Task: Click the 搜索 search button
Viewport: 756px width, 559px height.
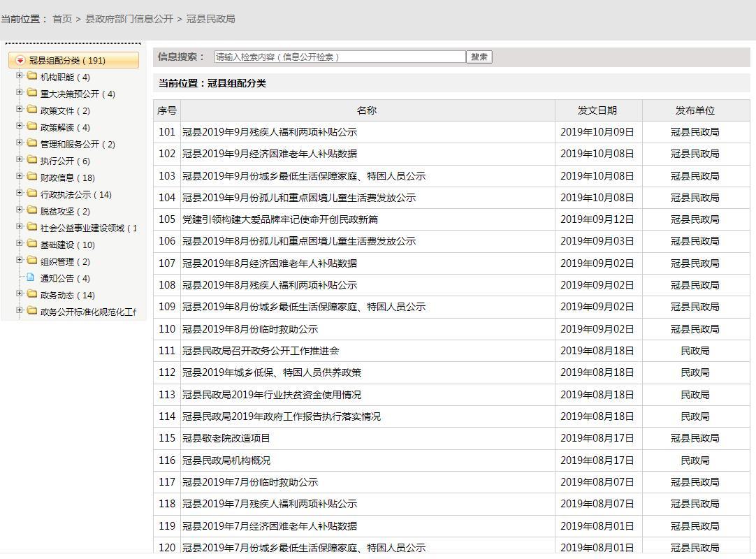Action: [479, 57]
